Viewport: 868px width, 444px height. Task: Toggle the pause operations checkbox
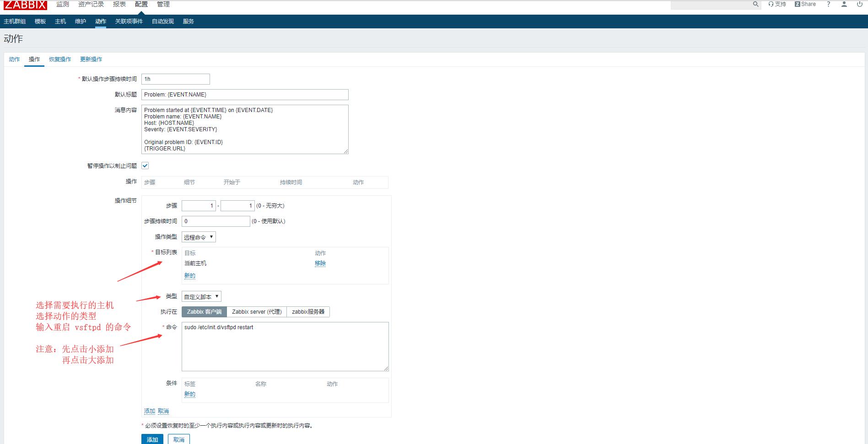point(145,166)
